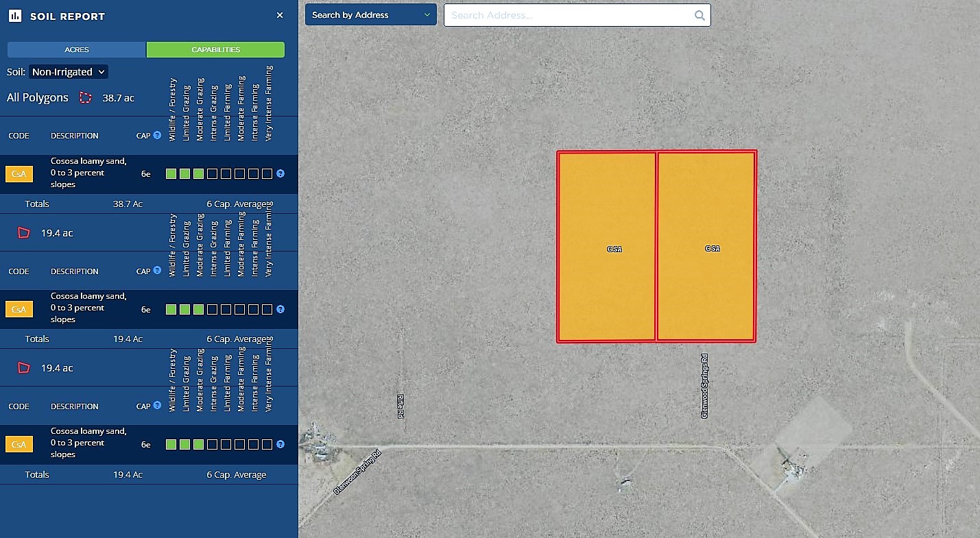Image resolution: width=980 pixels, height=538 pixels.
Task: Click the bottom orange CsA code badge
Action: click(19, 445)
